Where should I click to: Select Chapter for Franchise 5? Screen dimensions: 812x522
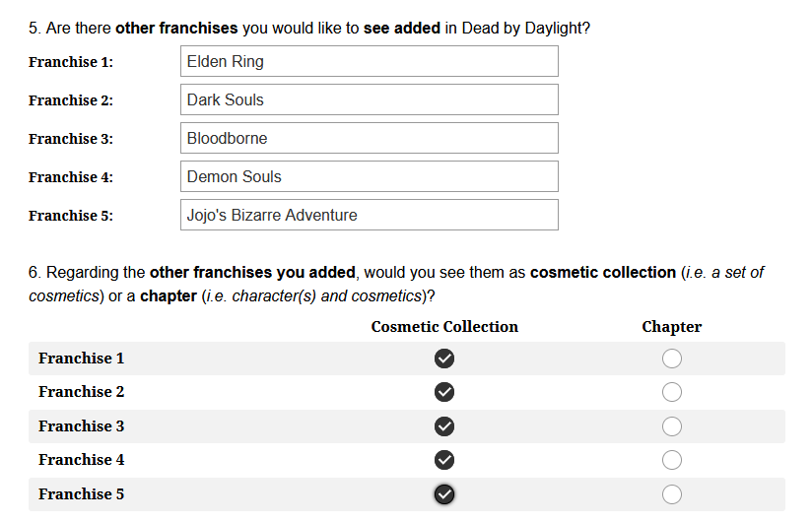671,494
